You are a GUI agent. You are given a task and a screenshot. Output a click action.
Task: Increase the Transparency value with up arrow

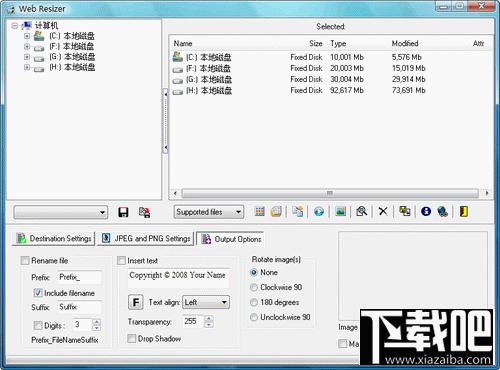pyautogui.click(x=209, y=318)
